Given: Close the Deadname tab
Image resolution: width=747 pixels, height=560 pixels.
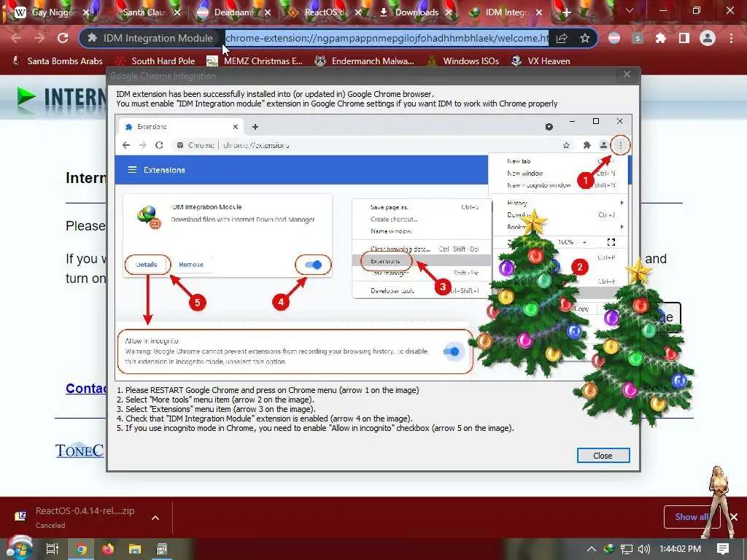Looking at the screenshot, I should tap(268, 12).
